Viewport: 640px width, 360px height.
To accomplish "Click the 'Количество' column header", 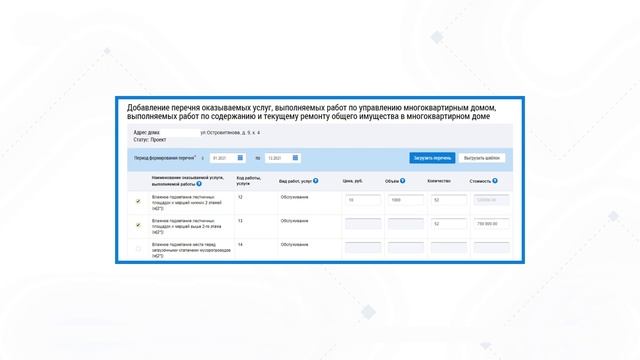I will pyautogui.click(x=439, y=181).
